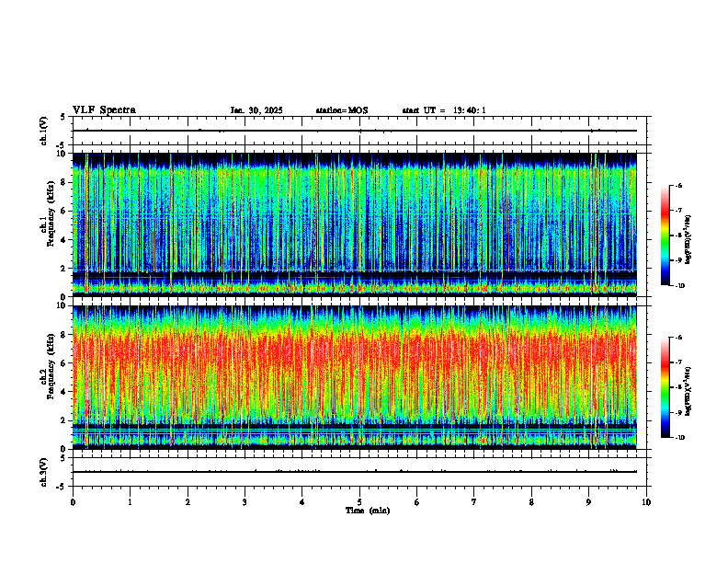Click the ch.2 frequency axis 4 label
The image size is (728, 563).
coord(64,392)
